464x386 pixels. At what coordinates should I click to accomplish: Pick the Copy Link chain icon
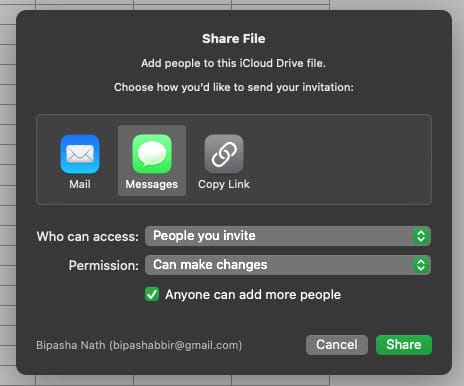pos(224,154)
